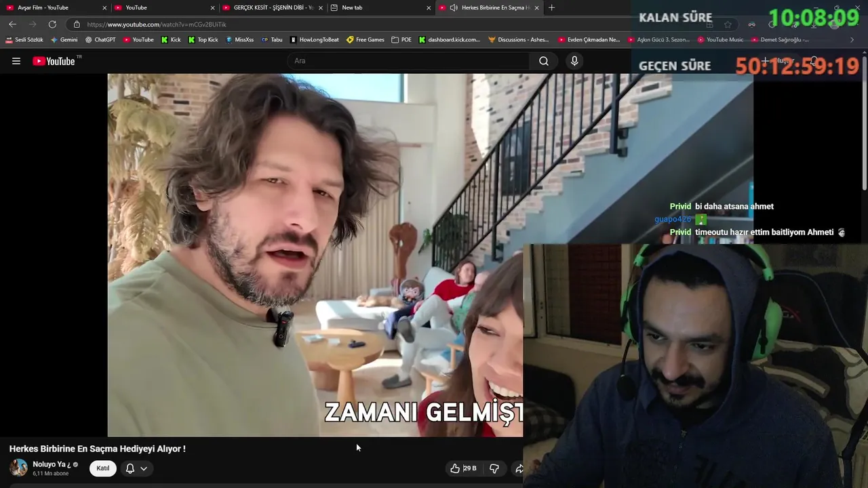Open the Sesli Sözlük bookmark

24,40
